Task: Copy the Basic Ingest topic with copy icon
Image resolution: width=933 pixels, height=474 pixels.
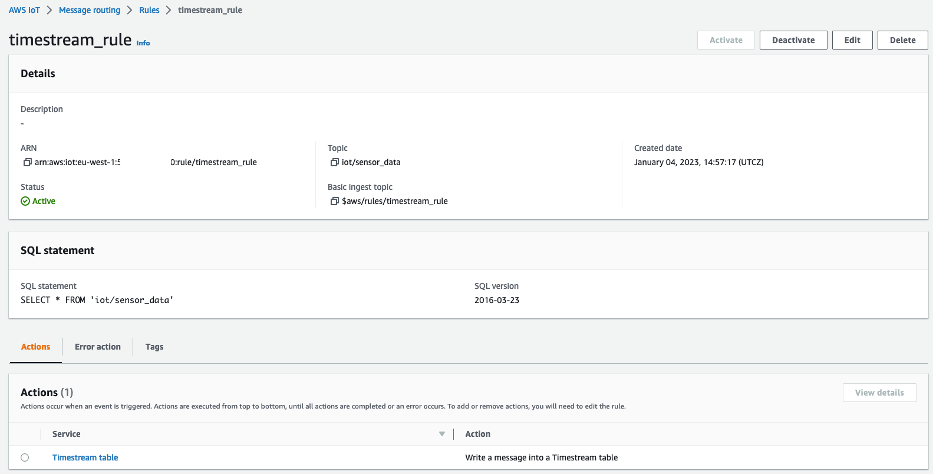Action: (334, 202)
